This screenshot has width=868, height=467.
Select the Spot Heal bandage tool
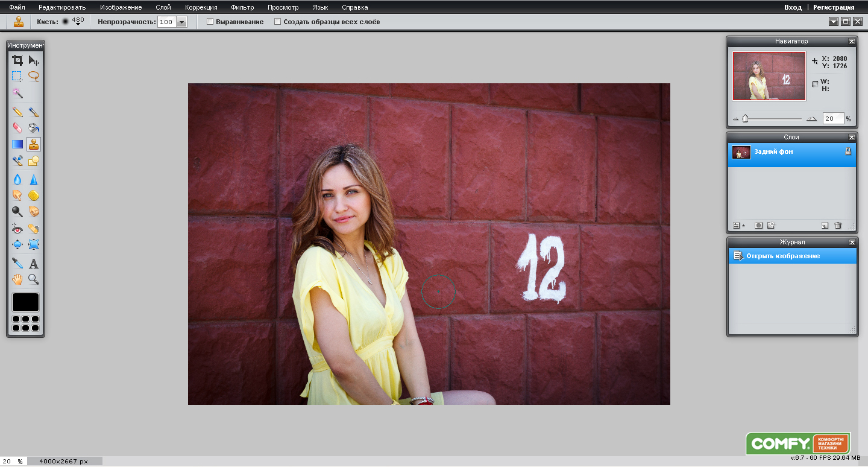coord(34,229)
